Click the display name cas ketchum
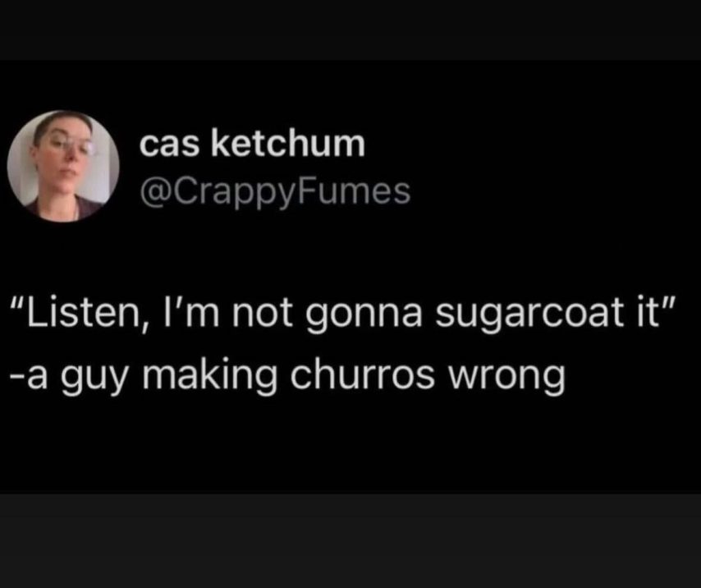This screenshot has height=588, width=701. pyautogui.click(x=252, y=144)
